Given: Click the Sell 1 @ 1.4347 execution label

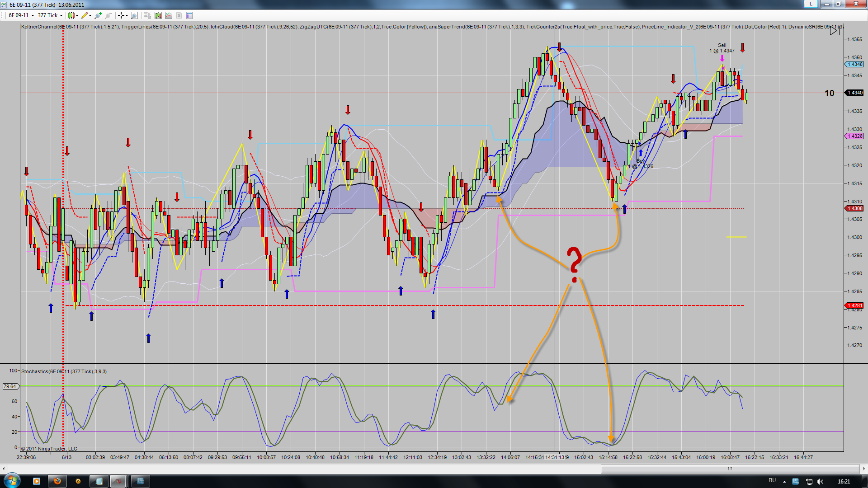Looking at the screenshot, I should click(722, 48).
